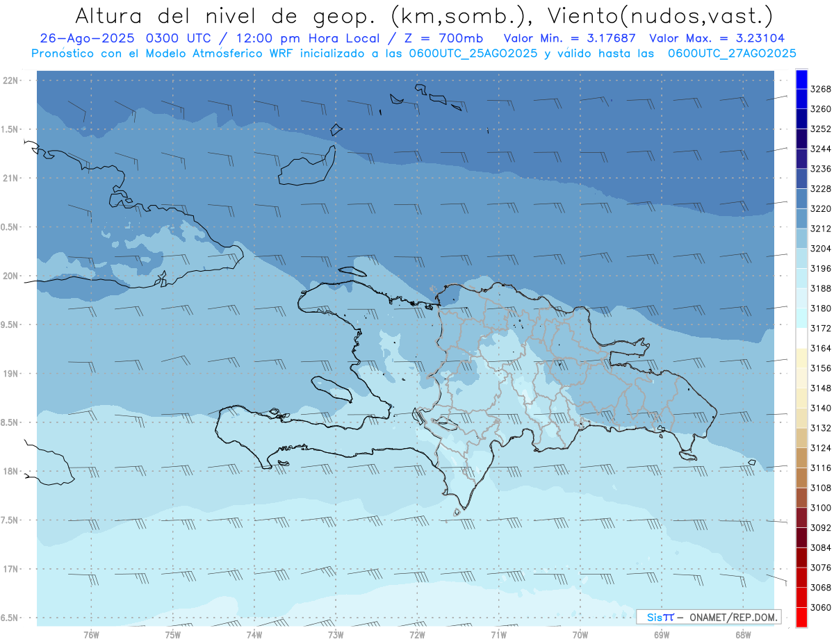Click the 76W longitude label
The image size is (834, 644).
tap(91, 634)
